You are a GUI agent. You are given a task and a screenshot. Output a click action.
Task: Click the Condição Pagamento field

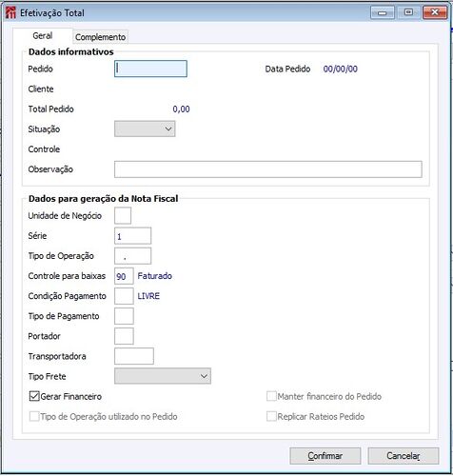[x=124, y=296]
